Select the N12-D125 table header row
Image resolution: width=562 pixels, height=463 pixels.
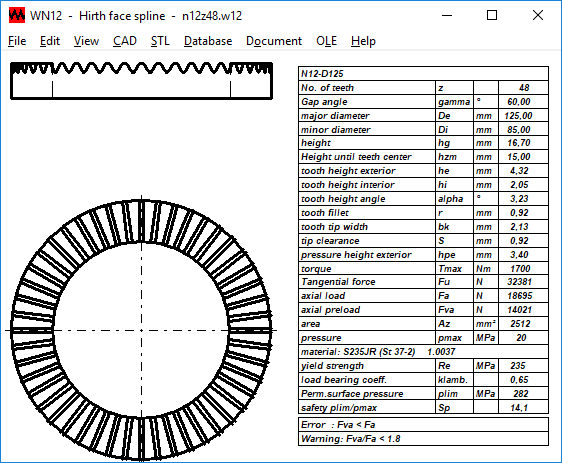(423, 73)
